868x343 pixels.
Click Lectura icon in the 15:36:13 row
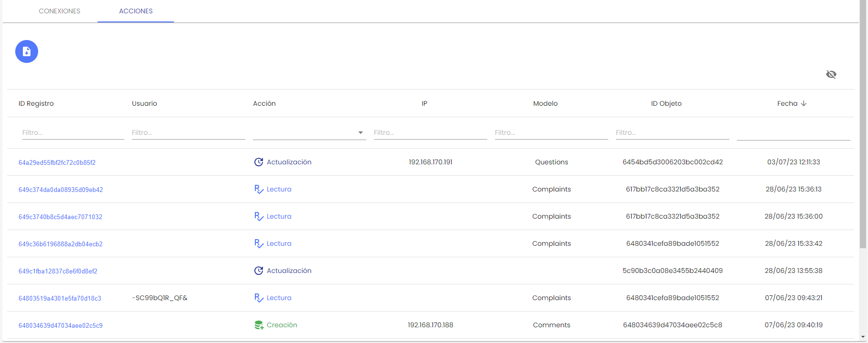pos(259,189)
